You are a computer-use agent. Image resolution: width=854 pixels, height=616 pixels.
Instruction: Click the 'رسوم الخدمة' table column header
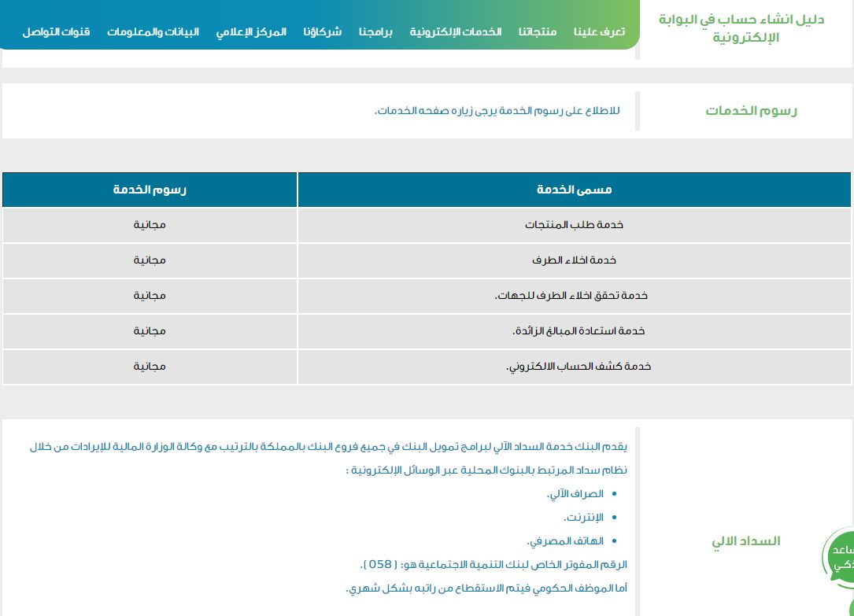point(150,190)
